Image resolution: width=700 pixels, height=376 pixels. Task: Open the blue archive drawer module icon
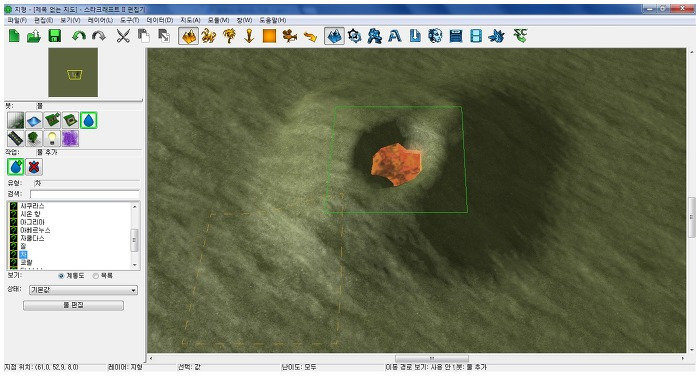456,36
